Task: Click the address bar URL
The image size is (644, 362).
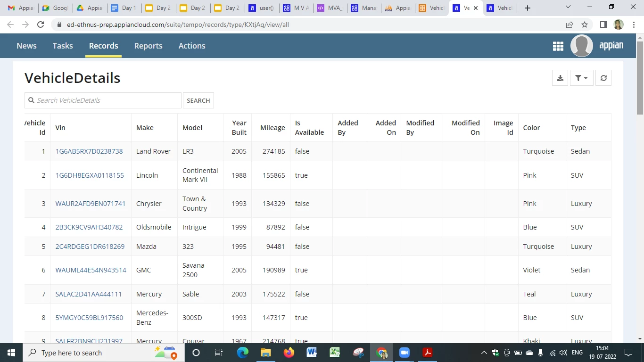Action: (178, 25)
